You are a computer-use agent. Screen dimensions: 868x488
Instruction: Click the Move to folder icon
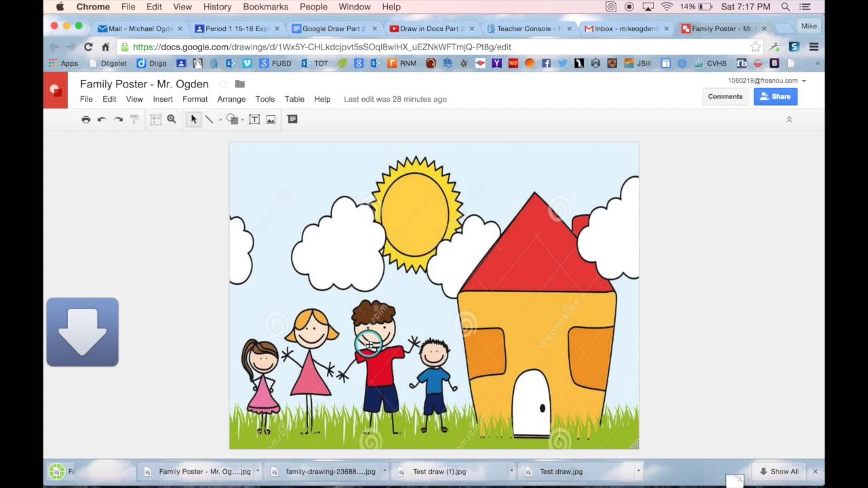point(239,84)
